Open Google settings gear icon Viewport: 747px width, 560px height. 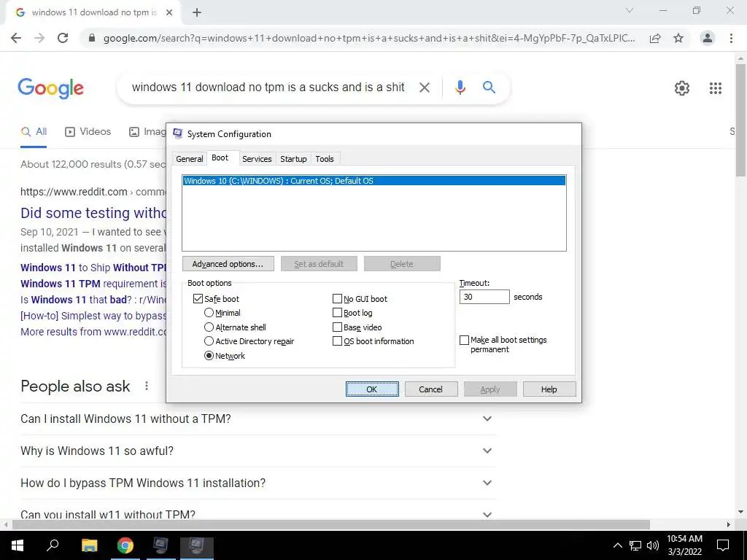(682, 88)
